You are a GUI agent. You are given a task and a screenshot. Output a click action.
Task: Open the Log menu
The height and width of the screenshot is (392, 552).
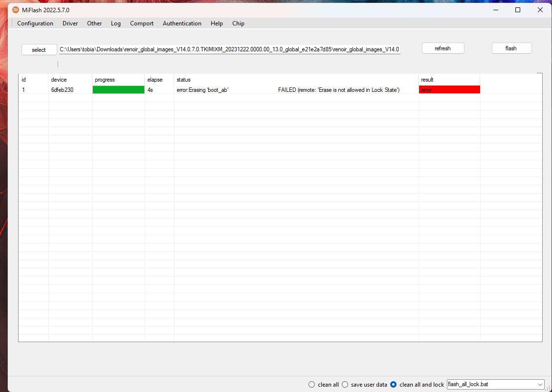click(116, 23)
